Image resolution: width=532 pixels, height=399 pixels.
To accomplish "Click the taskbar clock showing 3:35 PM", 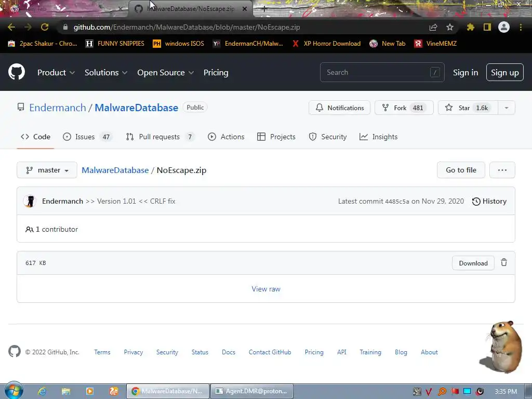I will point(506,392).
